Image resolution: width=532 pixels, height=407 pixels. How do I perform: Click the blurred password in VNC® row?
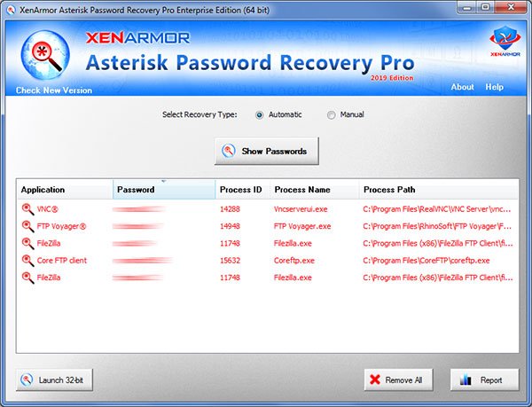pyautogui.click(x=138, y=209)
